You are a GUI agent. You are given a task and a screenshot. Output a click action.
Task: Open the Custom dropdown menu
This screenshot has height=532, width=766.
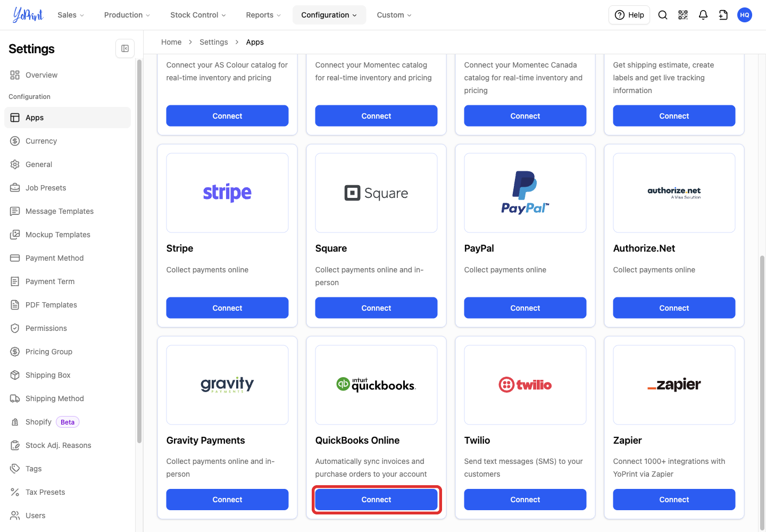coord(394,15)
